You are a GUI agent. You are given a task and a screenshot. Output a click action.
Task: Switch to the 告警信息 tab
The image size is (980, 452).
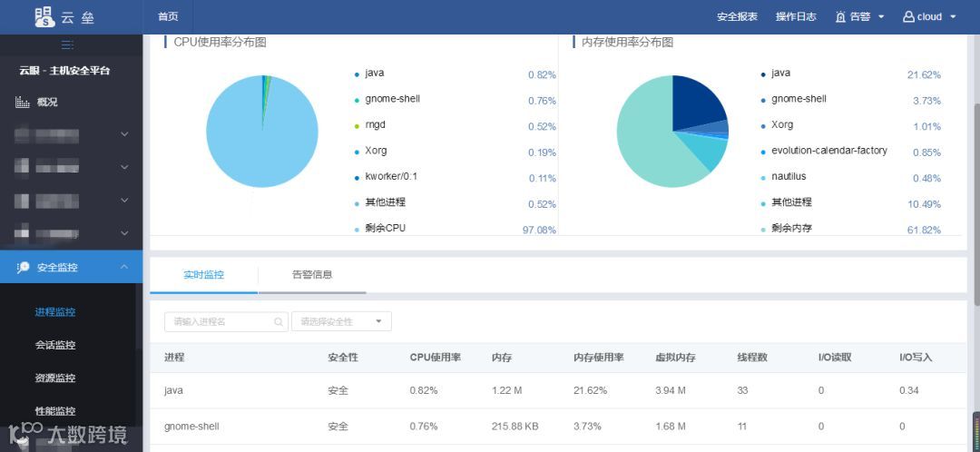coord(312,274)
